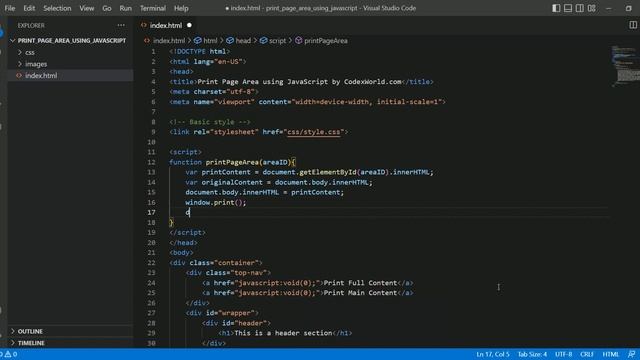Image resolution: width=640 pixels, height=360 pixels.
Task: Click 'Print Full Content' text on line 24
Action: (x=360, y=283)
